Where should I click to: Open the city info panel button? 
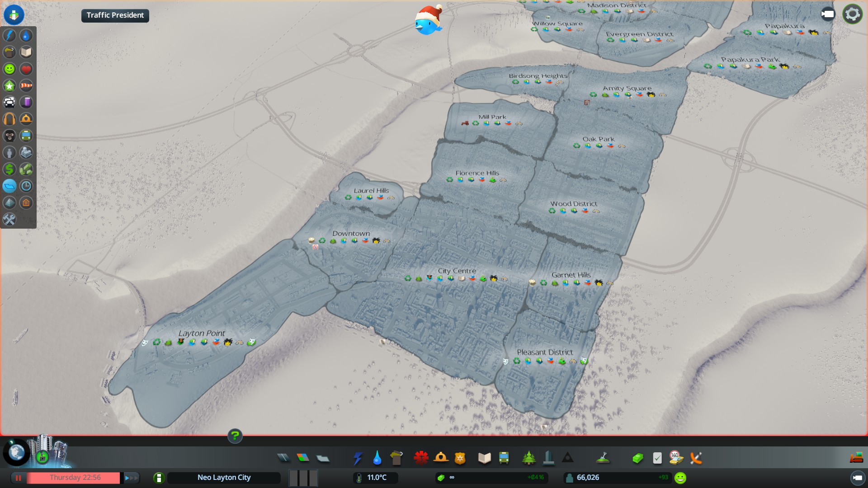point(159,478)
